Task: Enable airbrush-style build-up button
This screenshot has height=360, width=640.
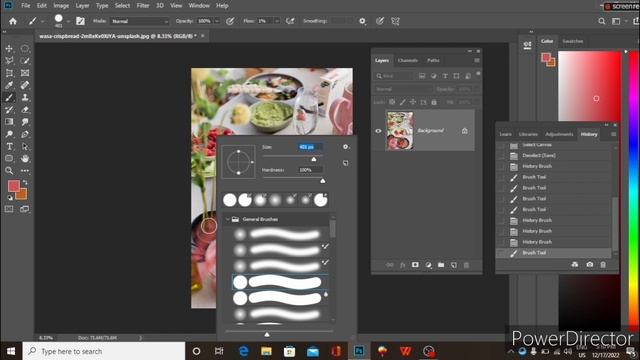Action: 290,21
